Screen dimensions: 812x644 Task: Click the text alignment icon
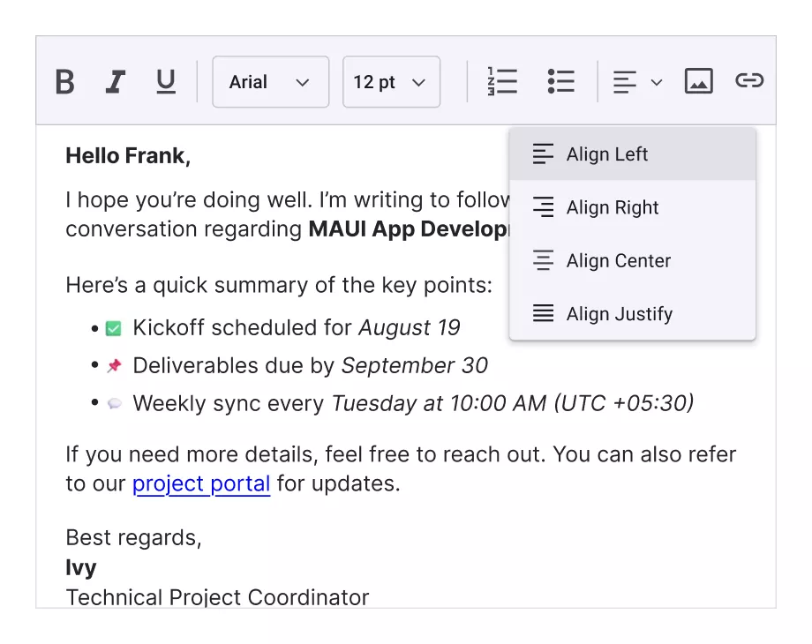coord(624,81)
